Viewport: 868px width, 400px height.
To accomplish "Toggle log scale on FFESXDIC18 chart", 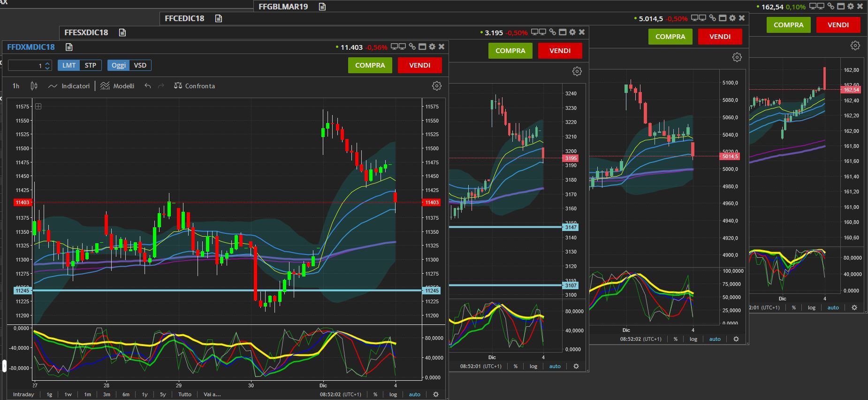I will [x=533, y=366].
